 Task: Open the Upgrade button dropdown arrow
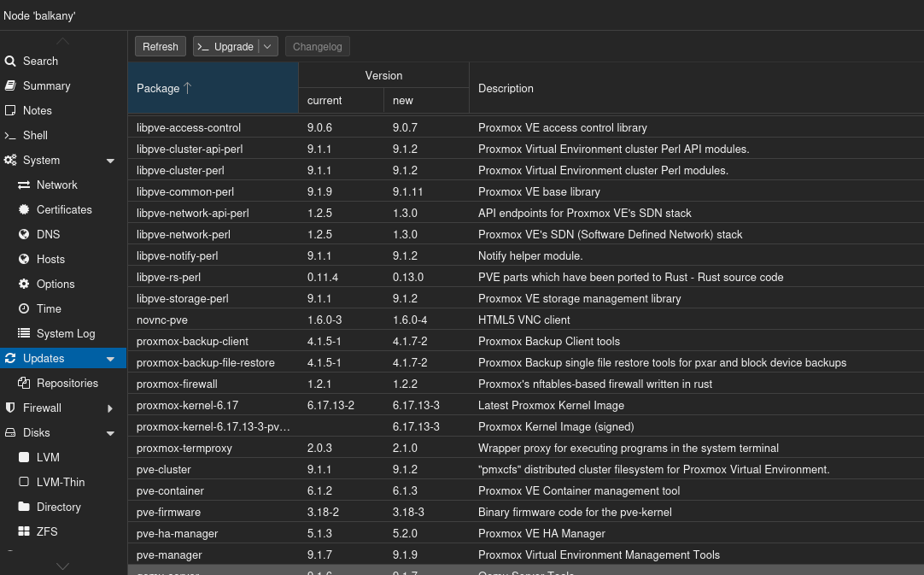[268, 47]
